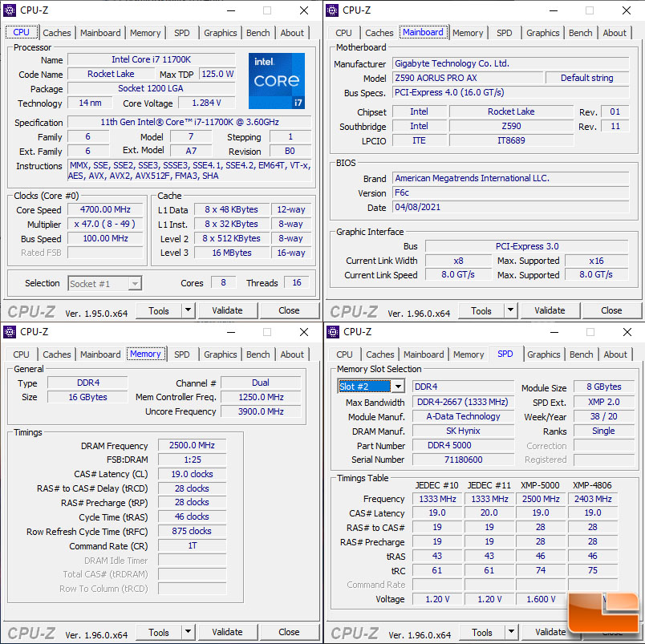Open Tools dropdown arrow in SPD window
This screenshot has width=645, height=644.
[x=511, y=632]
